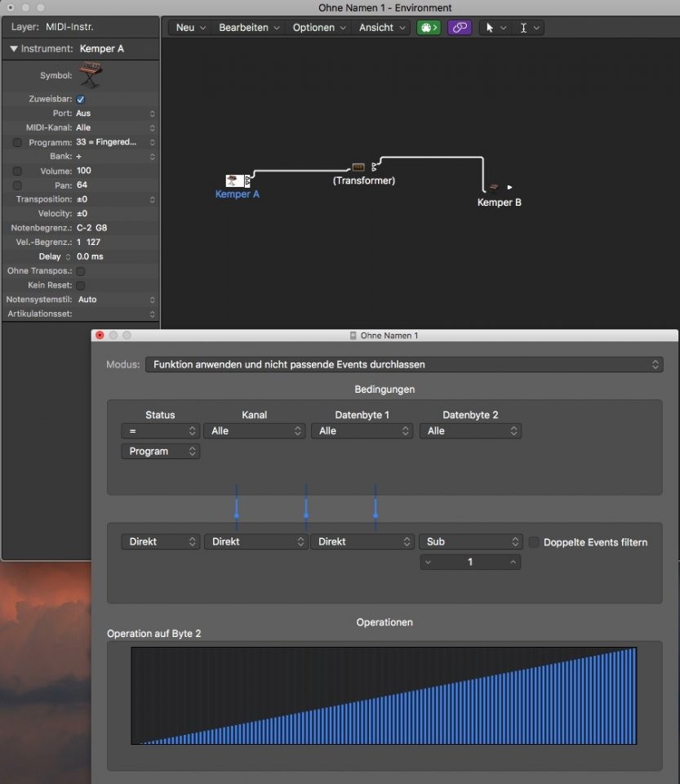
Task: Open the Sub operation dropdown
Action: pyautogui.click(x=471, y=541)
